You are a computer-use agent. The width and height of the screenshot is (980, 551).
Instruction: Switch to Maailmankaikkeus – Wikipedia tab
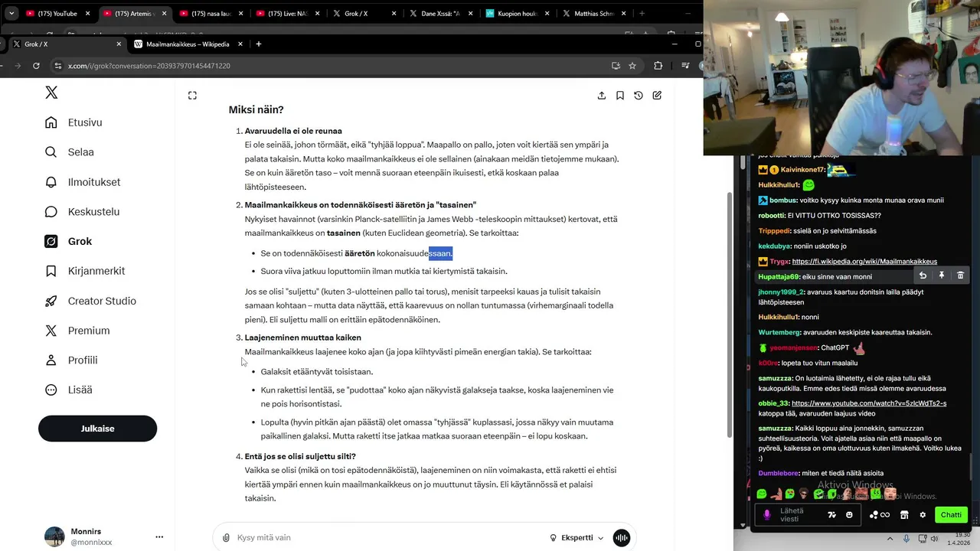189,44
